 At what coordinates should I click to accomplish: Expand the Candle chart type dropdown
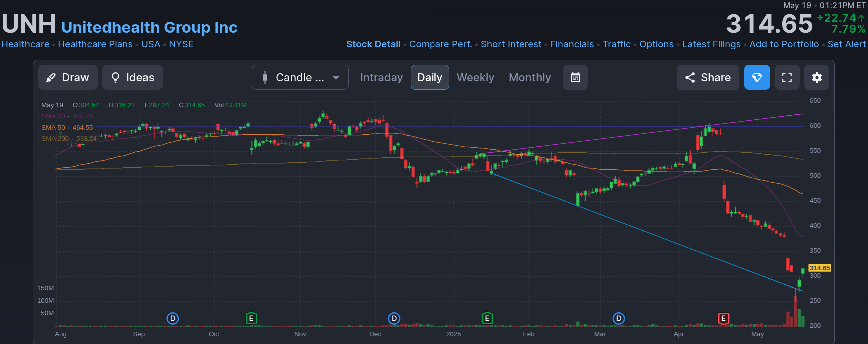[x=300, y=77]
